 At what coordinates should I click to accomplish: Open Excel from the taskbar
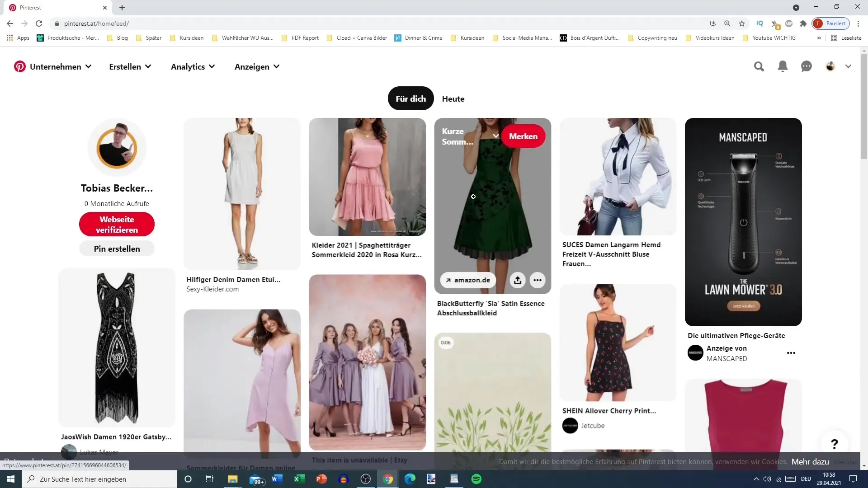point(299,479)
